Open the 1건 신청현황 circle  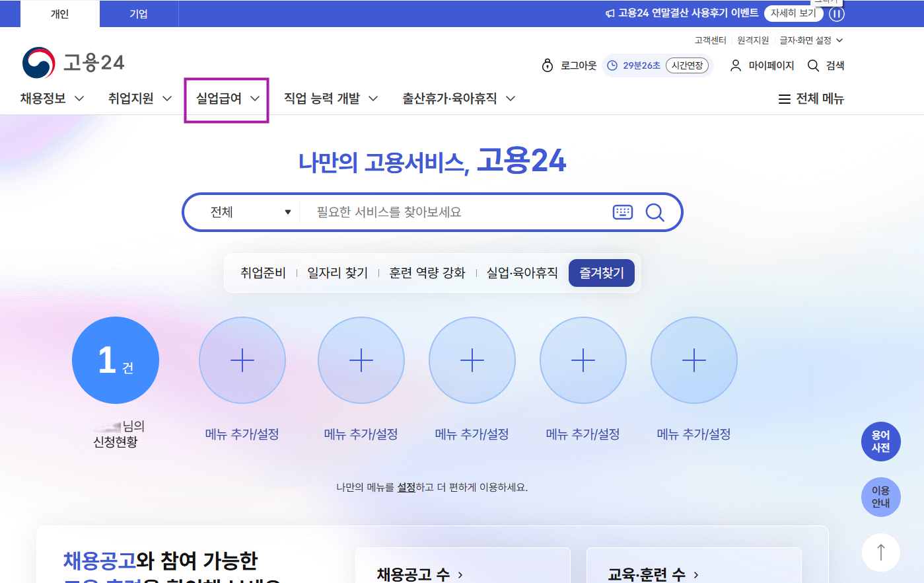coord(116,360)
